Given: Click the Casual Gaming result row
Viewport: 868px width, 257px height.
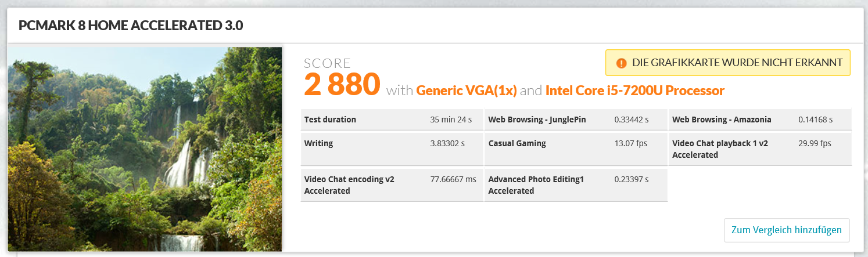Looking at the screenshot, I should [575, 143].
